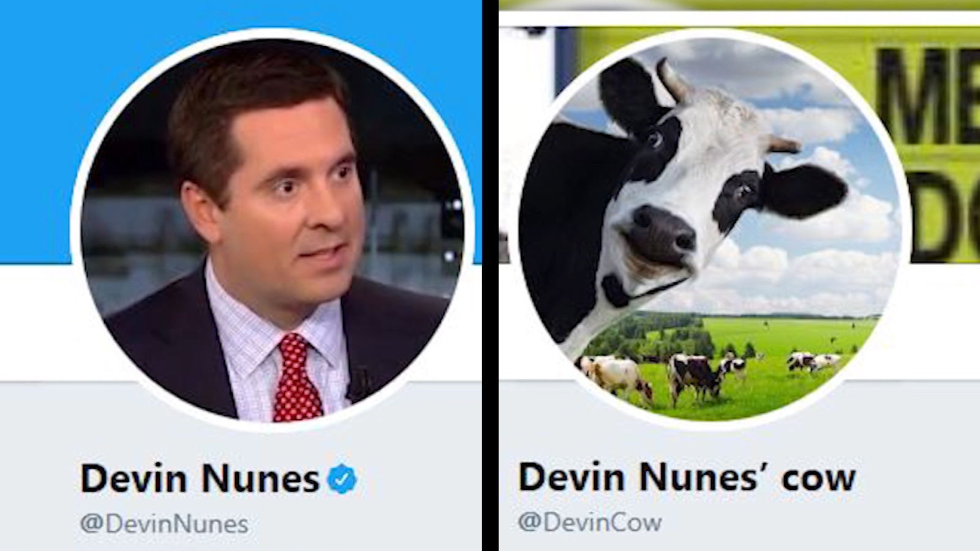The image size is (980, 551).
Task: Open the @DevinNunes handle link
Action: [x=164, y=524]
